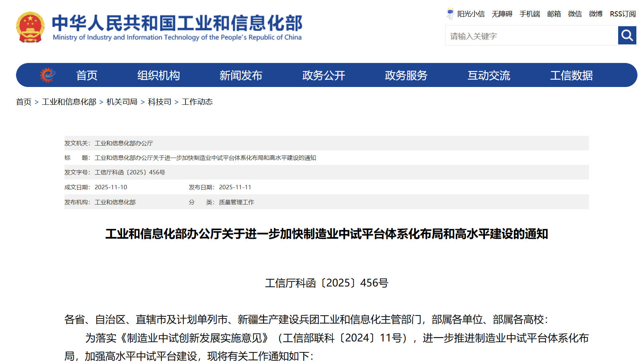This screenshot has height=364, width=644.
Task: Open the 工信数据 menu item
Action: [571, 75]
